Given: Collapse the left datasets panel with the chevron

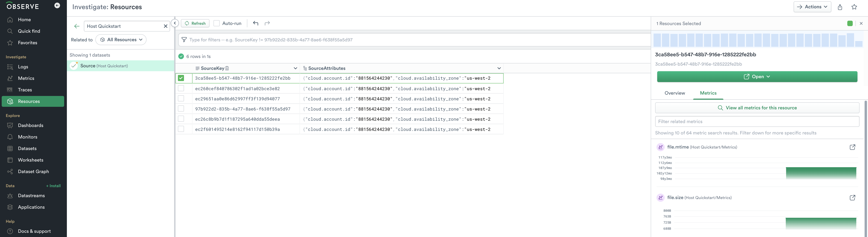Looking at the screenshot, I should click(x=175, y=23).
